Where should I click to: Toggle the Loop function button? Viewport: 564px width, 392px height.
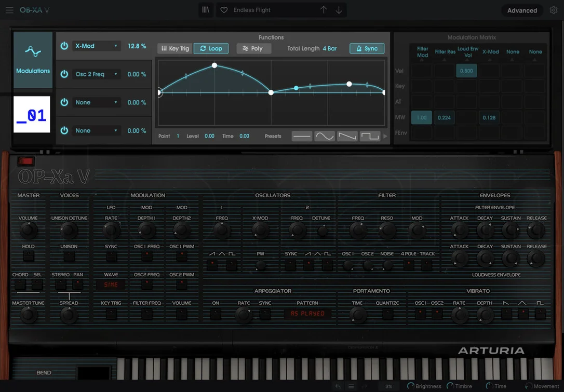click(x=211, y=49)
